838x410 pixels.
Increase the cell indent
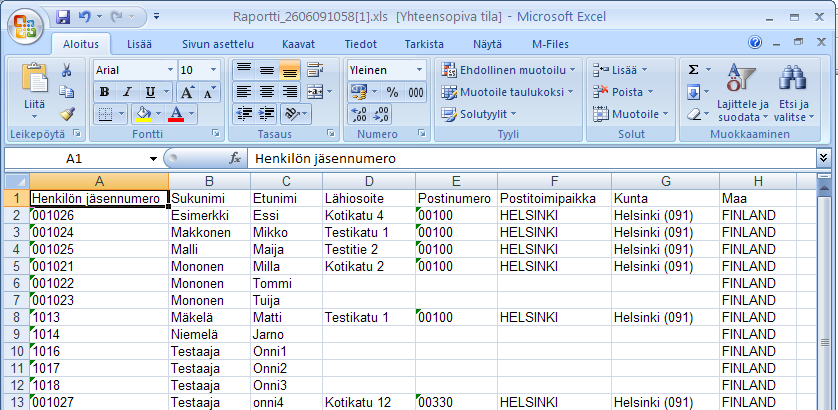click(267, 114)
